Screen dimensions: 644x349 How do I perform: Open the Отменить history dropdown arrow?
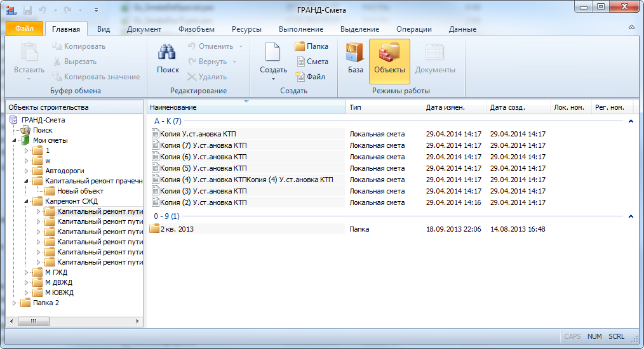point(241,46)
